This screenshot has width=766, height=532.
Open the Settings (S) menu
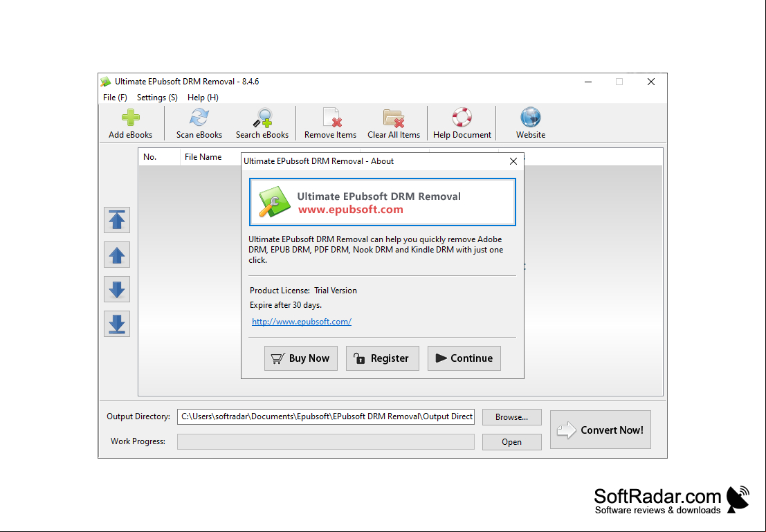tap(157, 98)
